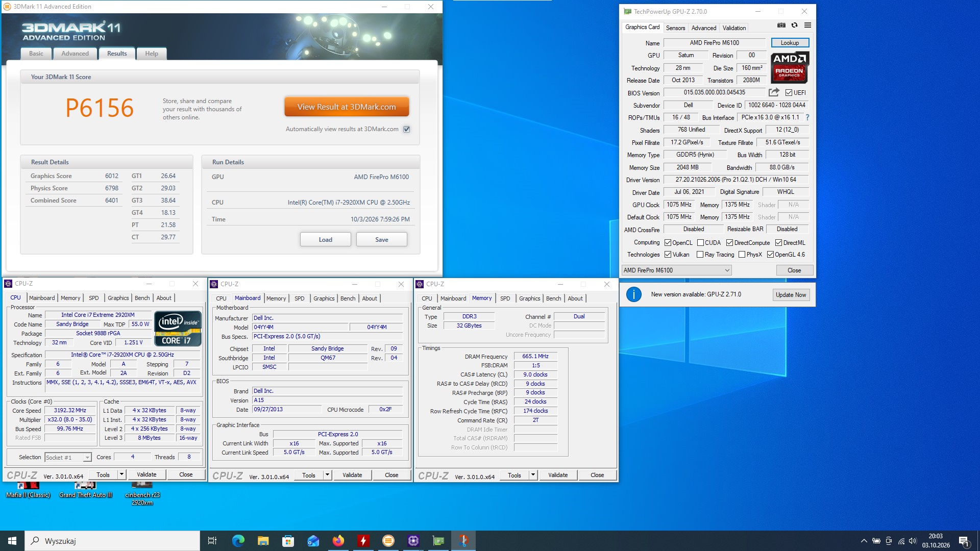Click the blue info icon in GPU-Z update bar

coord(633,294)
